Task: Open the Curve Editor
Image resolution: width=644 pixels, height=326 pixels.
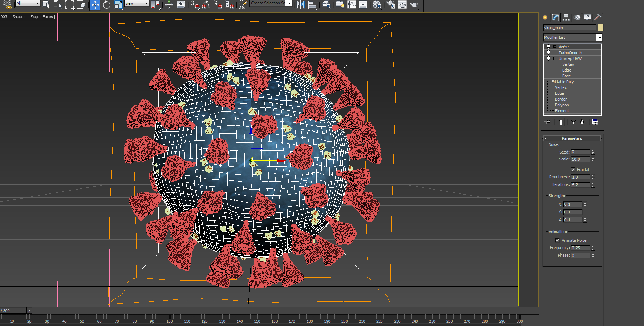Action: coord(352,5)
